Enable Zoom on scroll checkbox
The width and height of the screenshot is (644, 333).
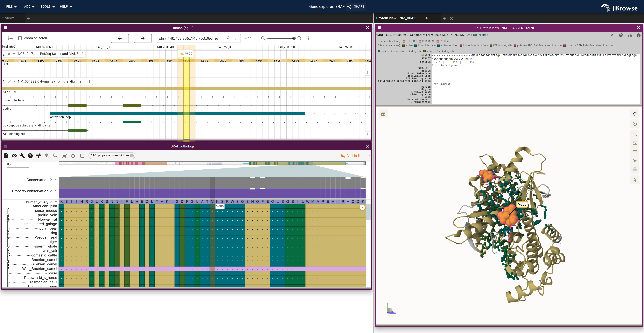[20, 38]
